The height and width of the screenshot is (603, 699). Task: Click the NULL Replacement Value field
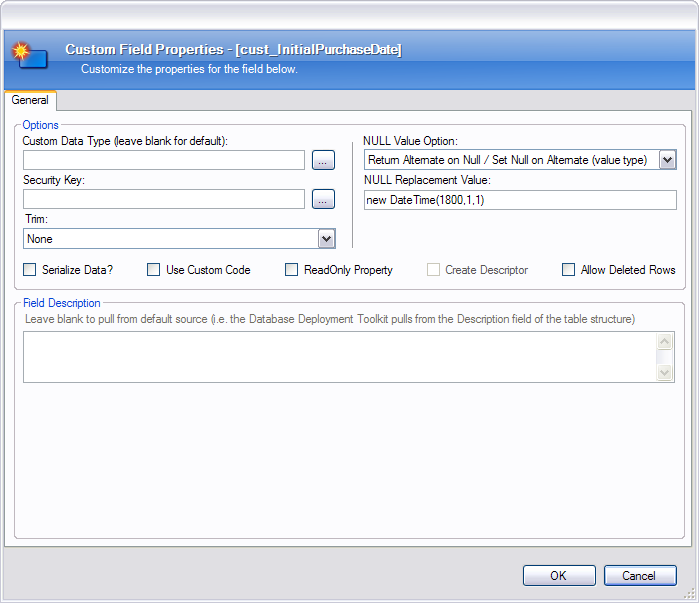[520, 200]
